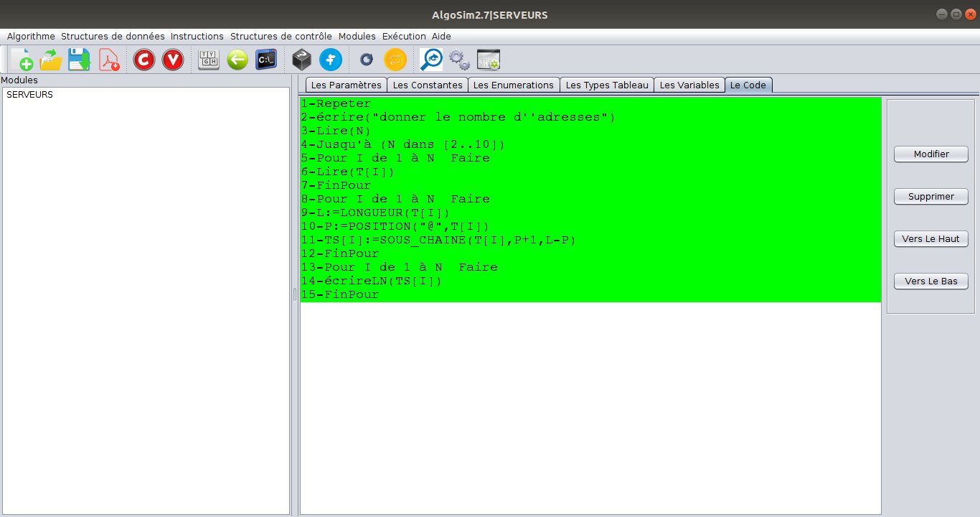Select line 4-Jusqu'à (N dans [2..10])
980x517 pixels.
590,144
